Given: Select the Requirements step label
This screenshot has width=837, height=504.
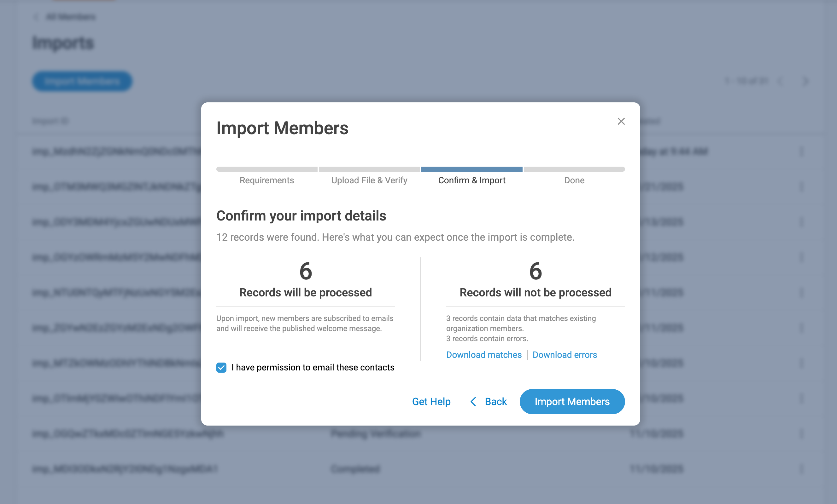Looking at the screenshot, I should (267, 180).
